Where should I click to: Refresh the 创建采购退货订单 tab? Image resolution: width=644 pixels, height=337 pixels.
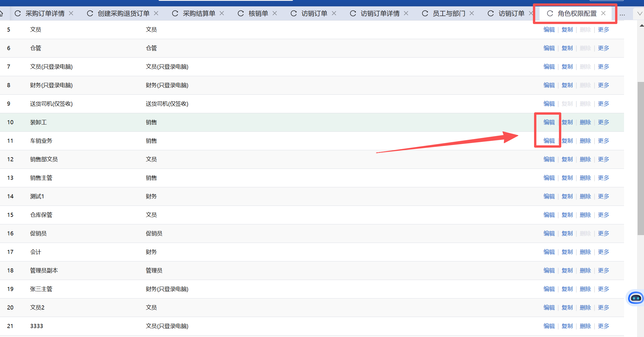[90, 13]
